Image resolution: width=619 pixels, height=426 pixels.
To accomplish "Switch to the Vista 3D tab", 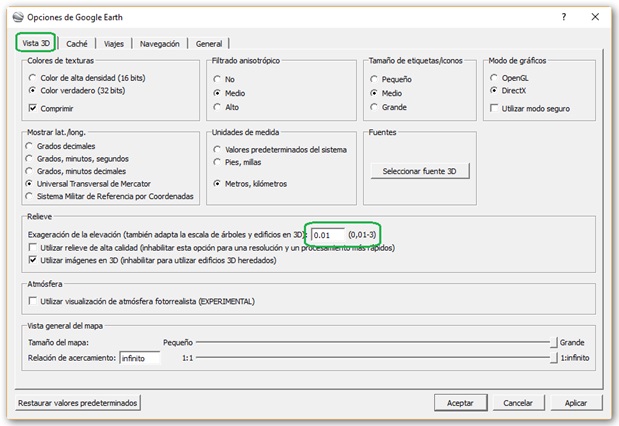I will 36,43.
